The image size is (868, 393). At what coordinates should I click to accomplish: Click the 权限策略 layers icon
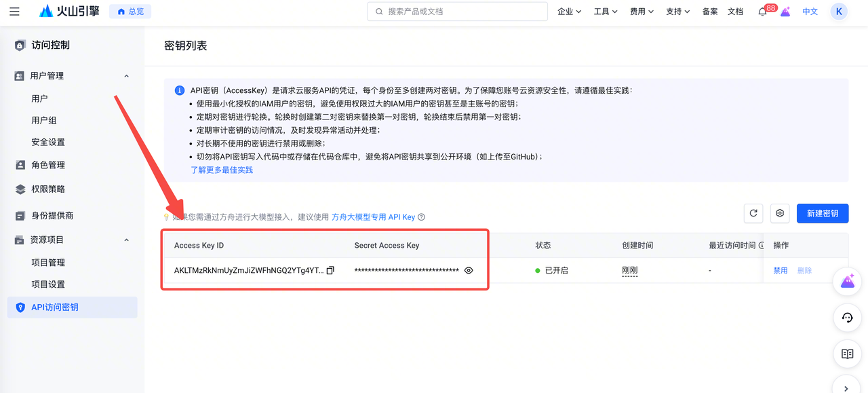click(20, 189)
